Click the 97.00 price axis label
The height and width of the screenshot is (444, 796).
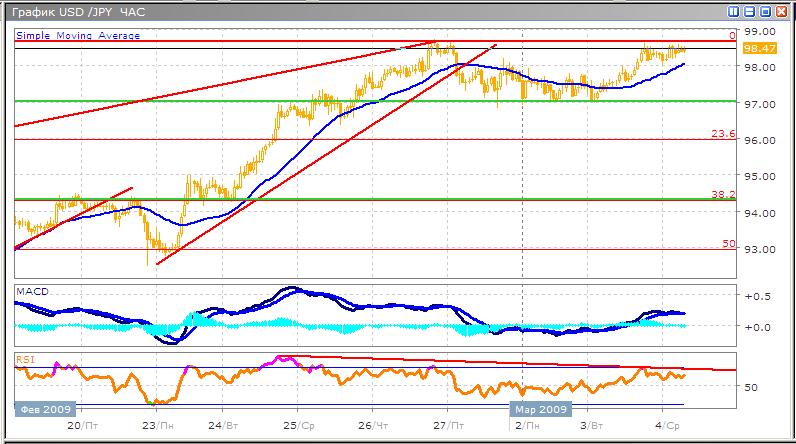point(755,104)
